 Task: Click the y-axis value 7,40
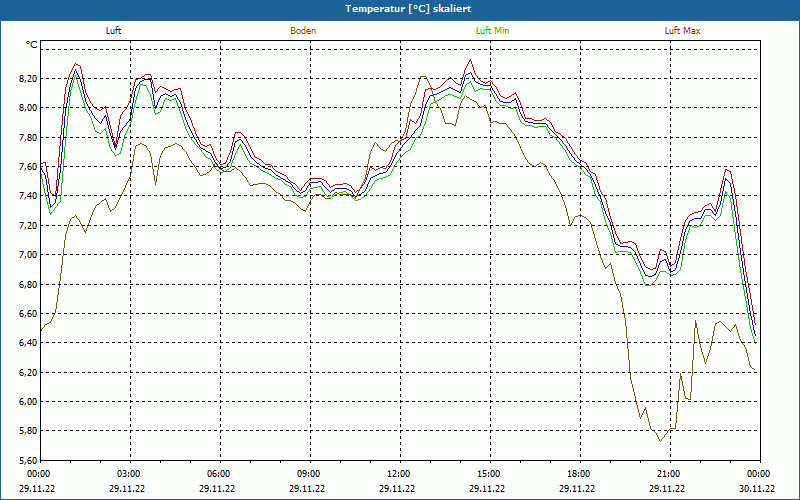[28, 196]
